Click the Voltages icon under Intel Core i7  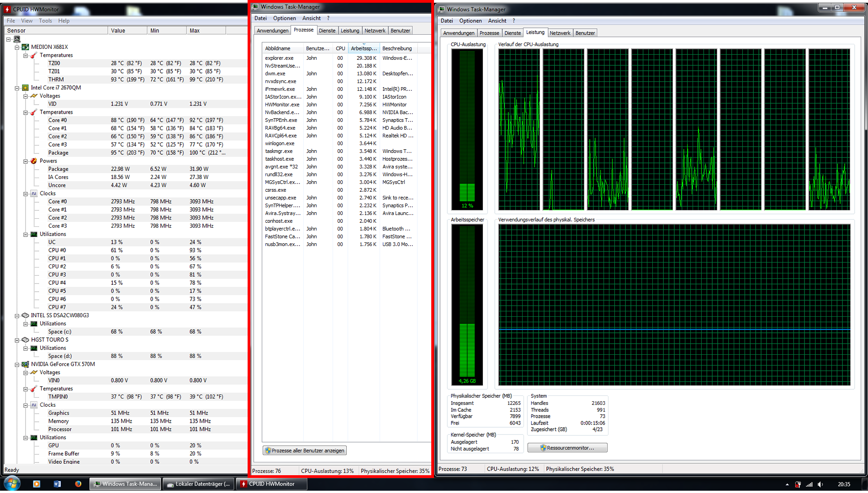(34, 96)
